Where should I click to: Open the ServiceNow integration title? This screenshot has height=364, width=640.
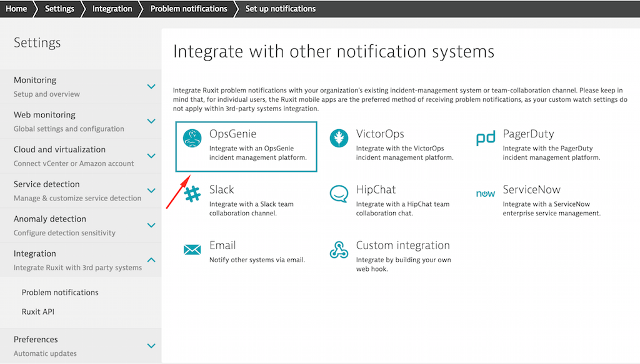point(531,190)
